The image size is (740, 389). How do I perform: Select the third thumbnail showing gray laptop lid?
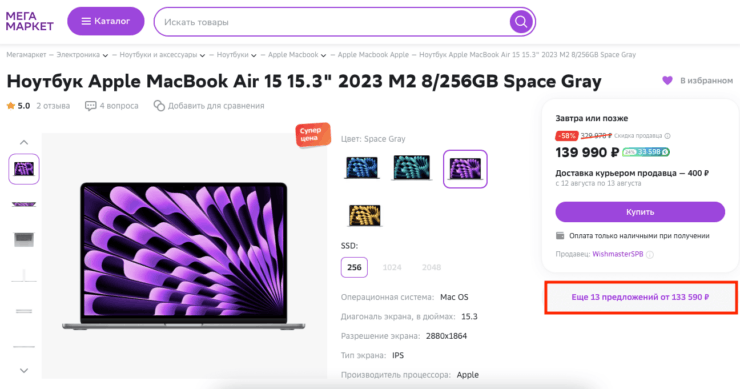(24, 240)
